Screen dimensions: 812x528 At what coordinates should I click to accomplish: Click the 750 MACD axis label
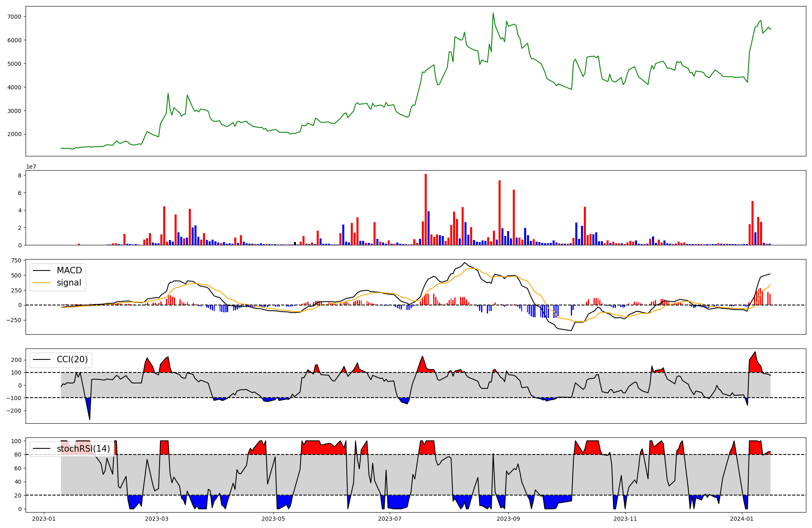click(17, 261)
